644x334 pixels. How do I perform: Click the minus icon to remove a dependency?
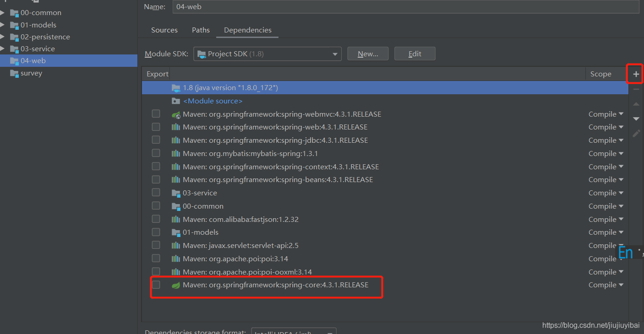pyautogui.click(x=636, y=89)
